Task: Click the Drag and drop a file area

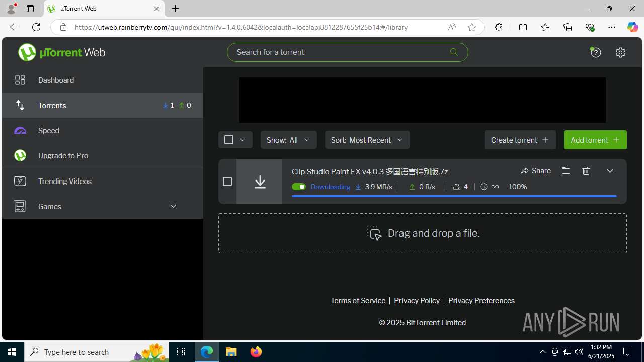Action: pos(423,233)
